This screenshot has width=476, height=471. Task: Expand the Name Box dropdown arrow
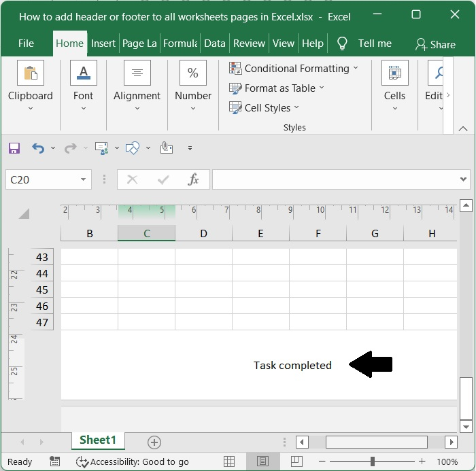click(x=84, y=179)
